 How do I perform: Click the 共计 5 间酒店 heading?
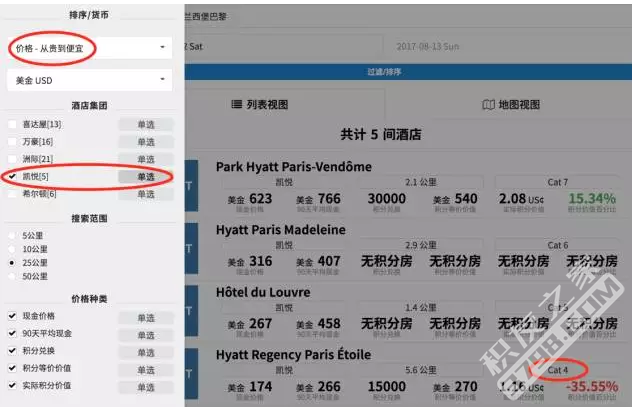click(381, 134)
